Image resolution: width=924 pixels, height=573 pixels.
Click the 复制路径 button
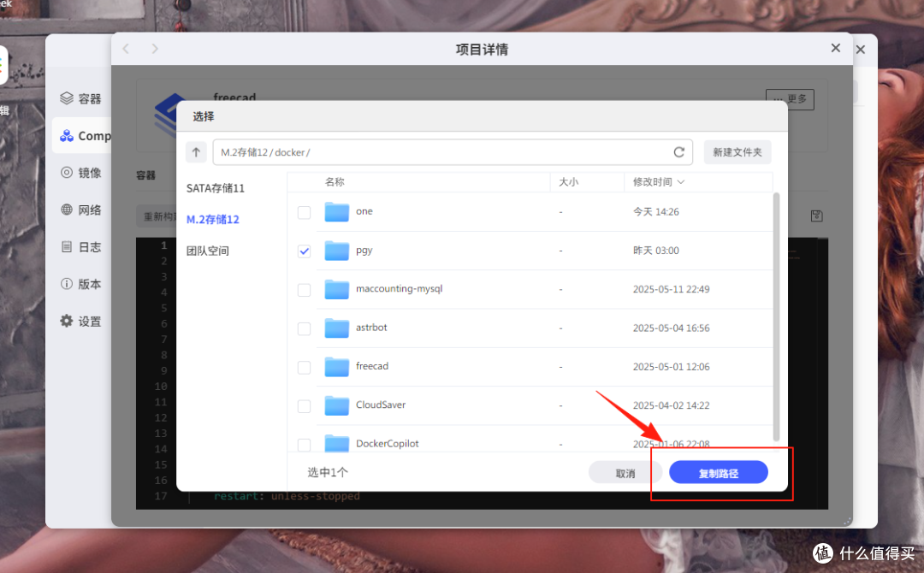click(x=719, y=473)
